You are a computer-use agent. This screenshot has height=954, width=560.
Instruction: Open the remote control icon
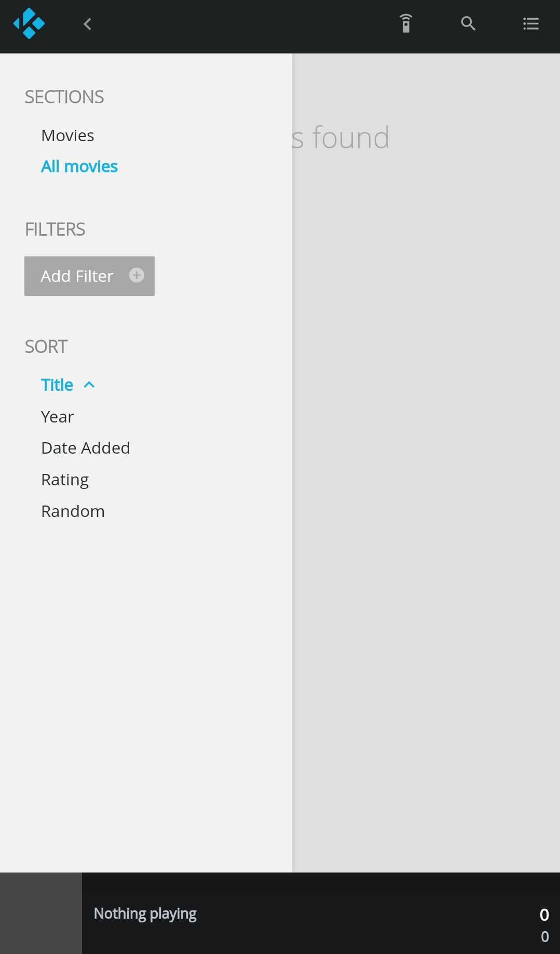(406, 24)
